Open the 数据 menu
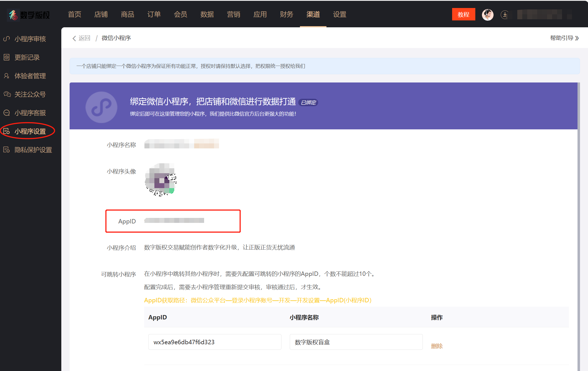588x371 pixels. click(x=207, y=14)
